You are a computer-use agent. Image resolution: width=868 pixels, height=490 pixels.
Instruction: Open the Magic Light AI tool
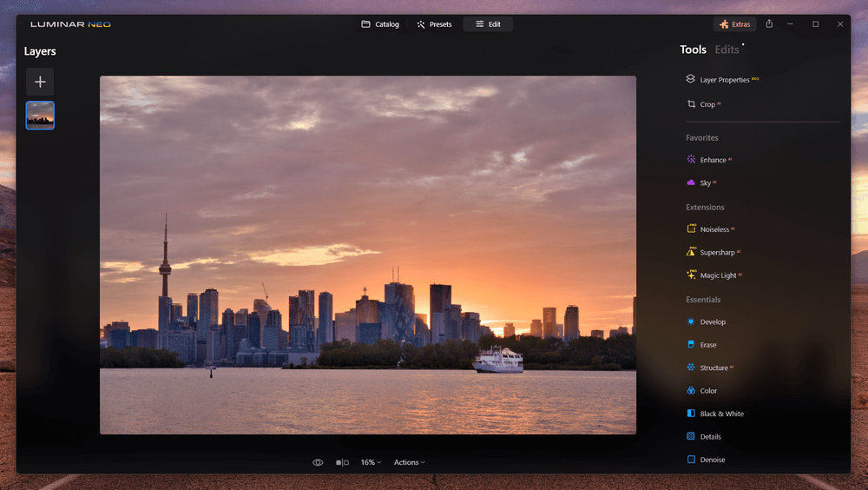point(718,275)
